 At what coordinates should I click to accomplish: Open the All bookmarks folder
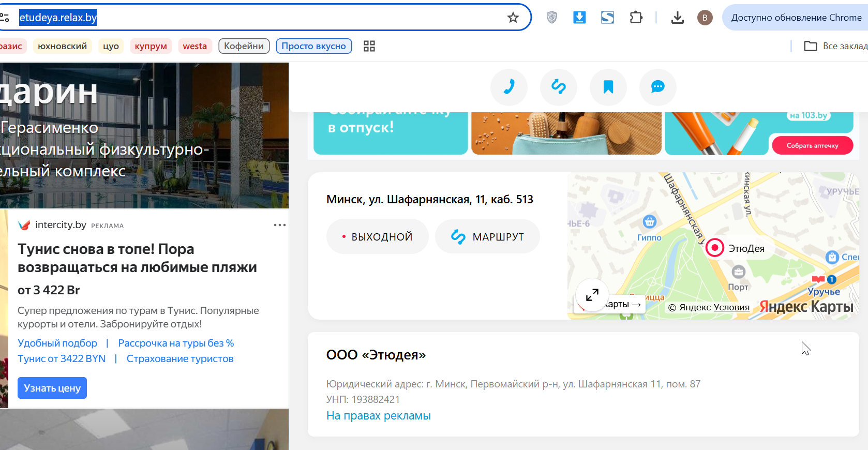point(836,46)
